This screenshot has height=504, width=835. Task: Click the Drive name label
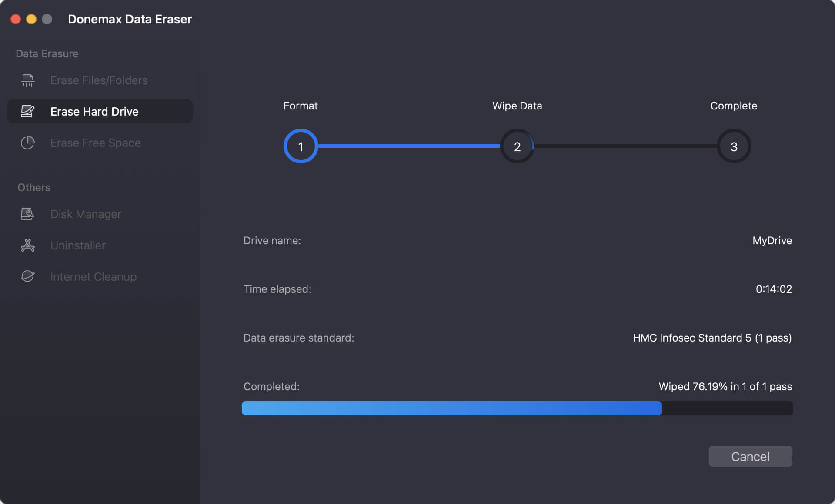272,240
